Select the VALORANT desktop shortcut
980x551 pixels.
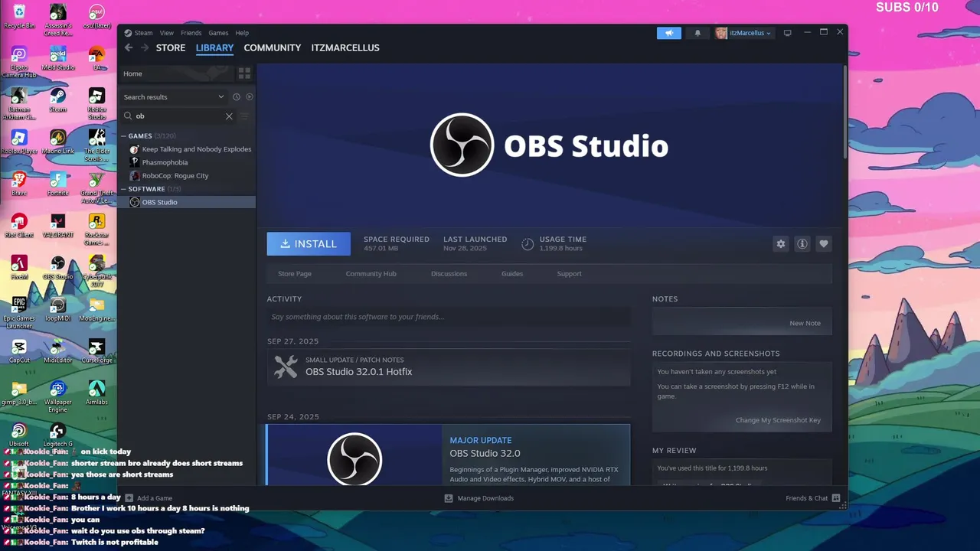[x=58, y=226]
